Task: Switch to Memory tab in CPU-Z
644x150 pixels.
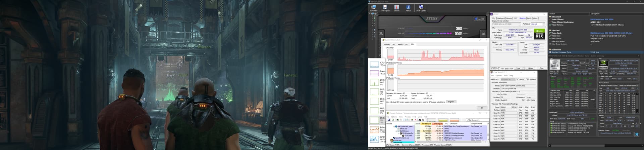Action: pyautogui.click(x=509, y=18)
